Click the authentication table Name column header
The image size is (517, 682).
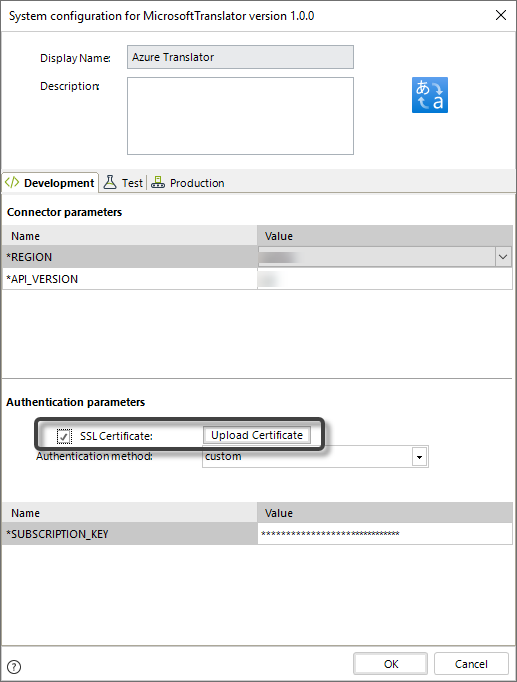[x=130, y=513]
